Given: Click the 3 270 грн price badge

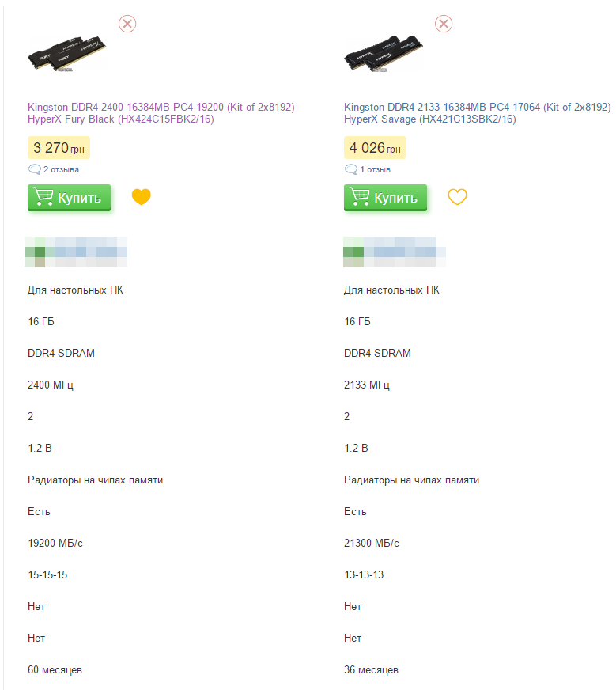Looking at the screenshot, I should (x=59, y=147).
